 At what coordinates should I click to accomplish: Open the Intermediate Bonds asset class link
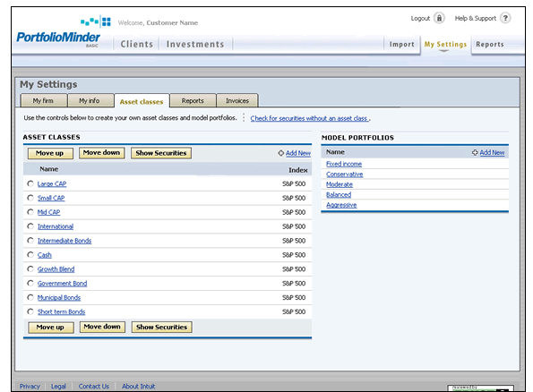tap(64, 241)
